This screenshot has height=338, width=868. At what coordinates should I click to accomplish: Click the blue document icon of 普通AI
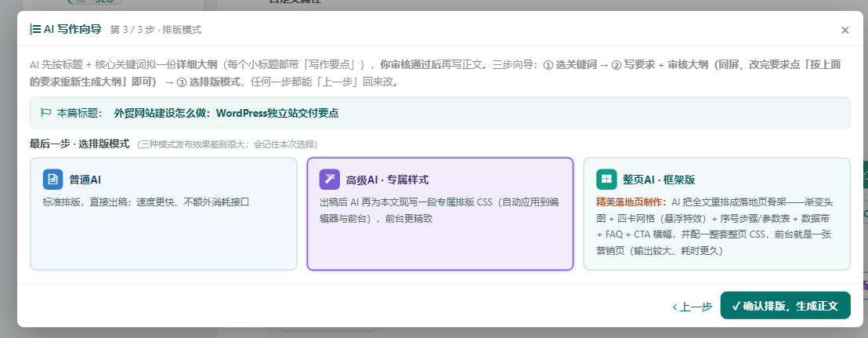(53, 180)
